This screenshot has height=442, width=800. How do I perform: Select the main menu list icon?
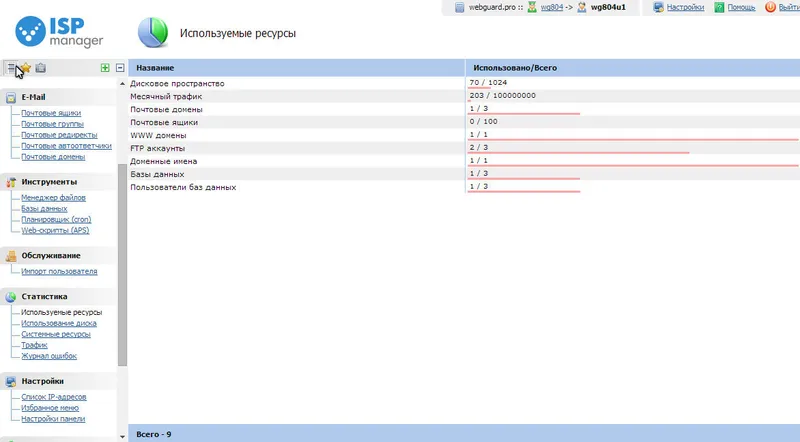point(11,67)
